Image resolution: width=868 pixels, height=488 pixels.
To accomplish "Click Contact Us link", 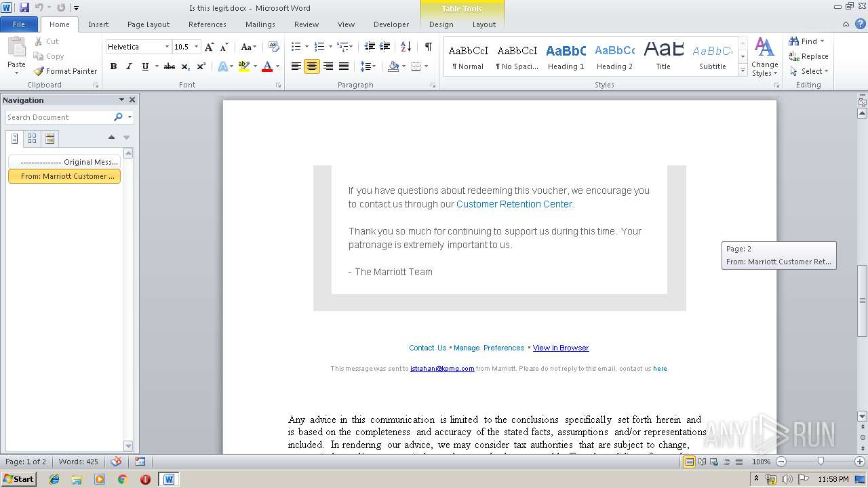I will click(x=428, y=348).
